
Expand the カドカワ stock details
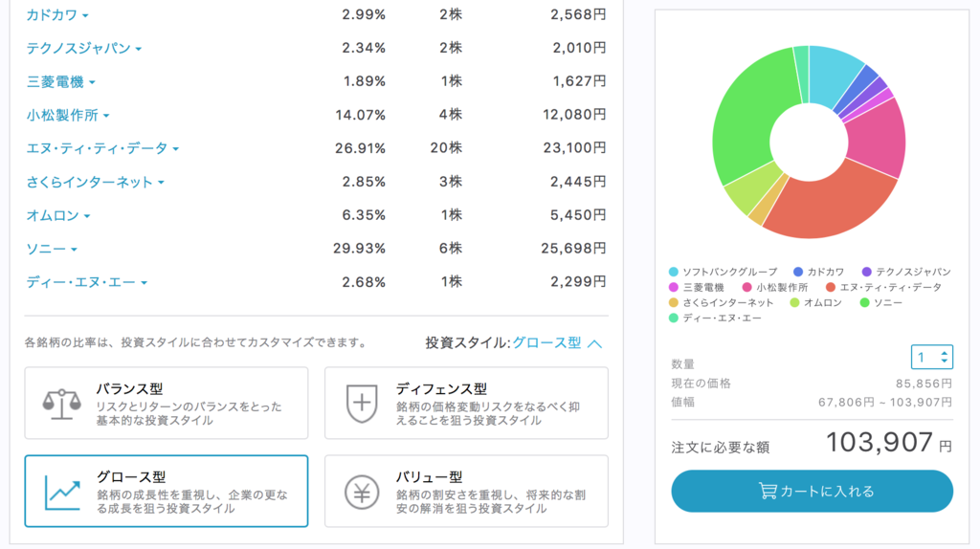tap(56, 15)
